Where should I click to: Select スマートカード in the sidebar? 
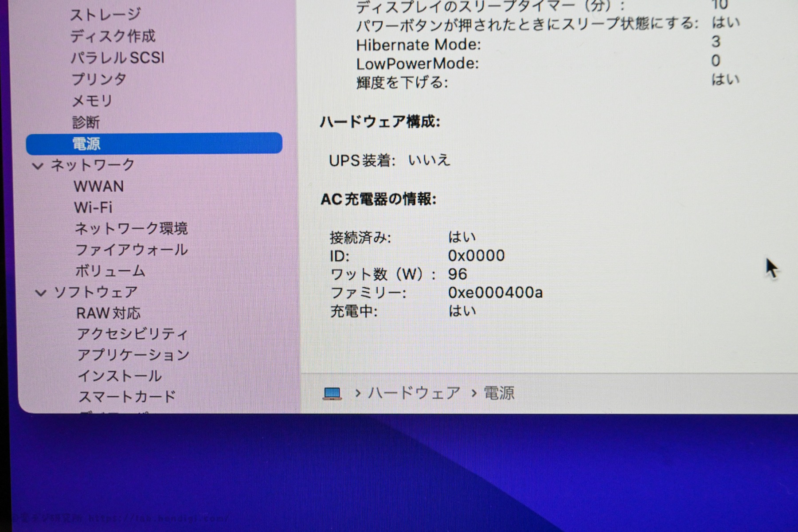coord(127,397)
